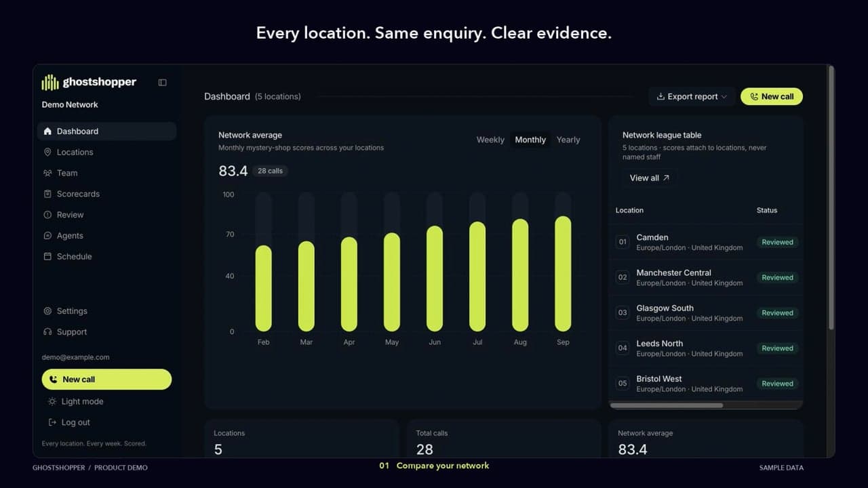Select the Glasgow South location row

click(x=706, y=313)
